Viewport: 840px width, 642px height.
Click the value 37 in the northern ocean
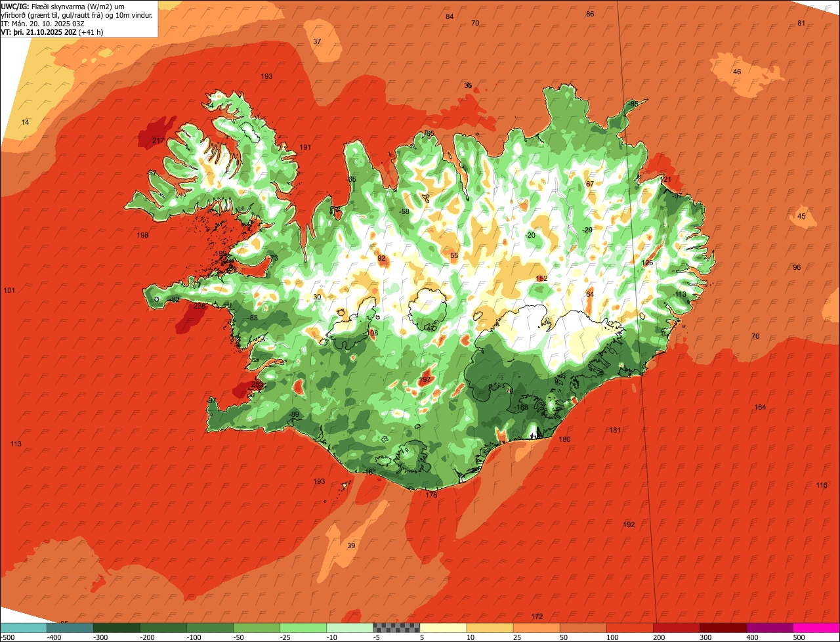(317, 41)
